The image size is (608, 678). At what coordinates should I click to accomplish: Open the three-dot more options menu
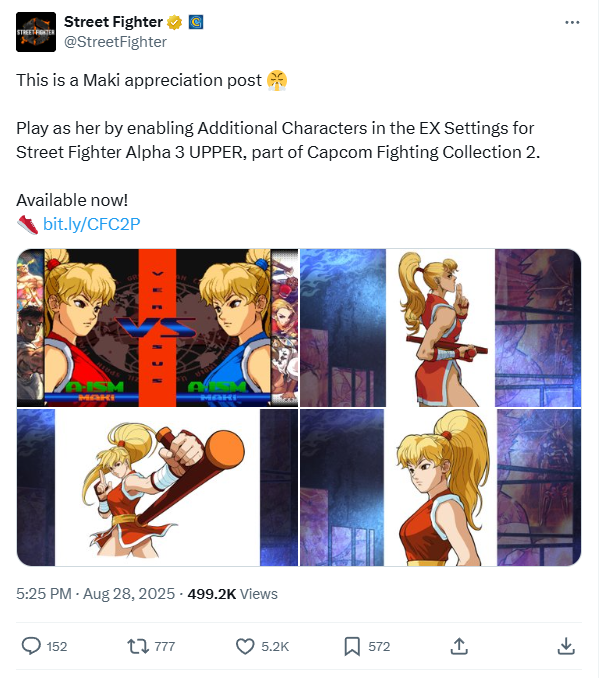pyautogui.click(x=572, y=22)
